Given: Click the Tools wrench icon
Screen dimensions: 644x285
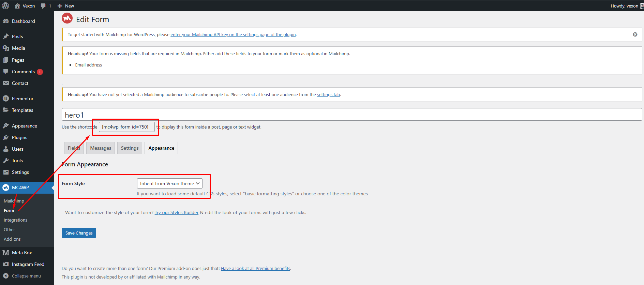Looking at the screenshot, I should coord(6,161).
